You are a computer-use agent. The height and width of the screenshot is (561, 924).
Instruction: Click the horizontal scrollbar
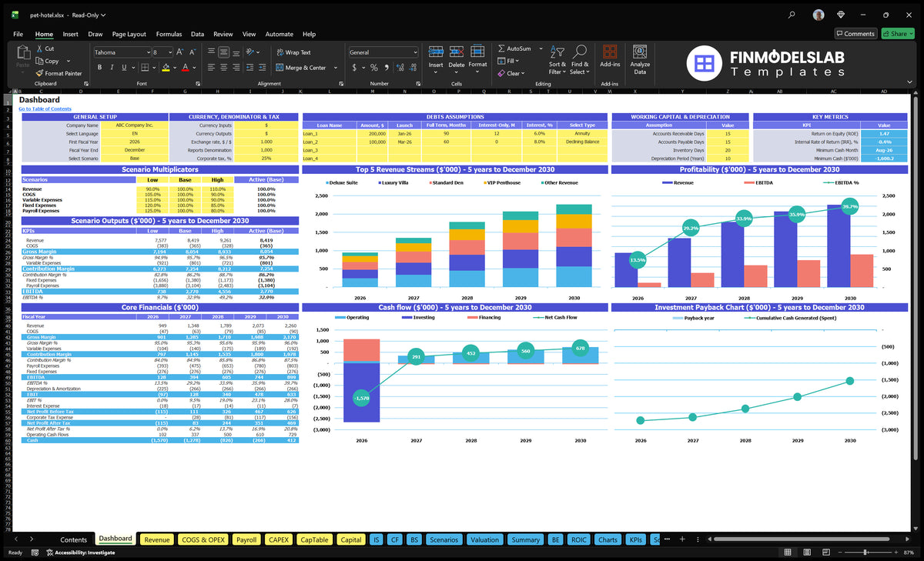point(801,539)
